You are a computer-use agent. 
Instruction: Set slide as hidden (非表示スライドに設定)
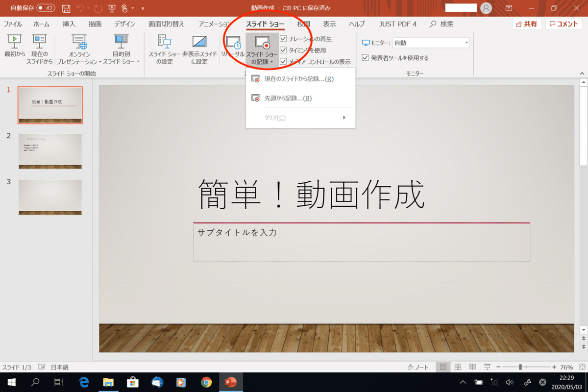[199, 49]
